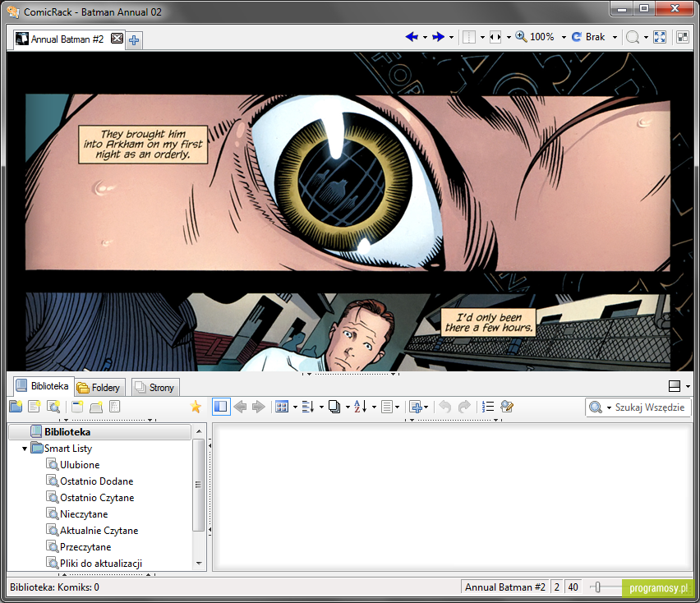Click the rotation Brak button
The image size is (700, 603).
588,37
